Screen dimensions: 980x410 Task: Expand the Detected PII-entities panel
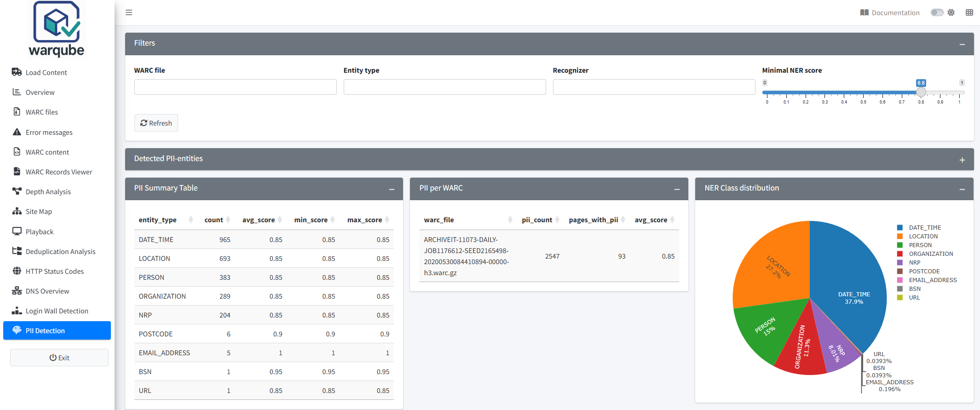pyautogui.click(x=962, y=160)
